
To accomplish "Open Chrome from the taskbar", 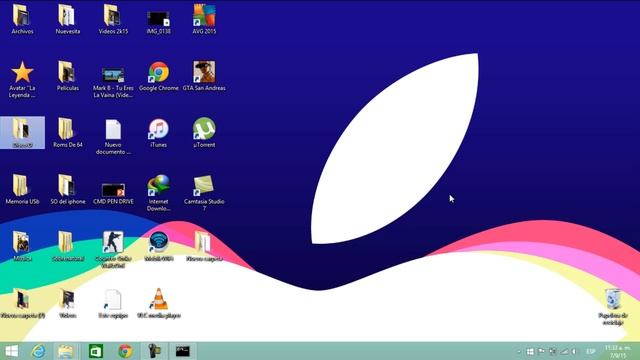I will pos(125,351).
